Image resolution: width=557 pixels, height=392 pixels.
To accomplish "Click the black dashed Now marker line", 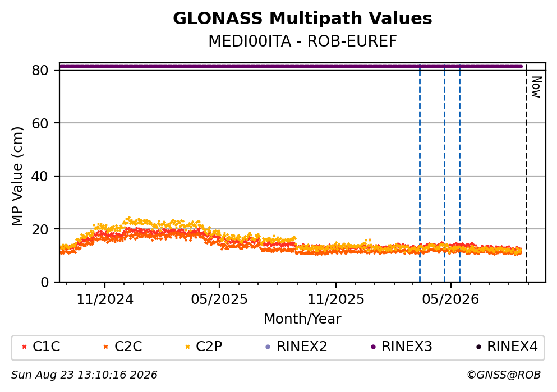I will 526,174.
